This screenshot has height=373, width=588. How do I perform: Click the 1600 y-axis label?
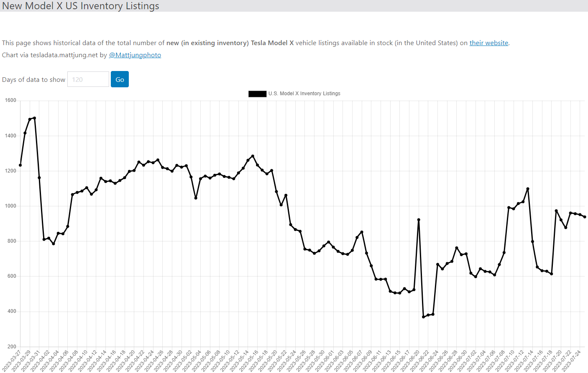tap(11, 100)
